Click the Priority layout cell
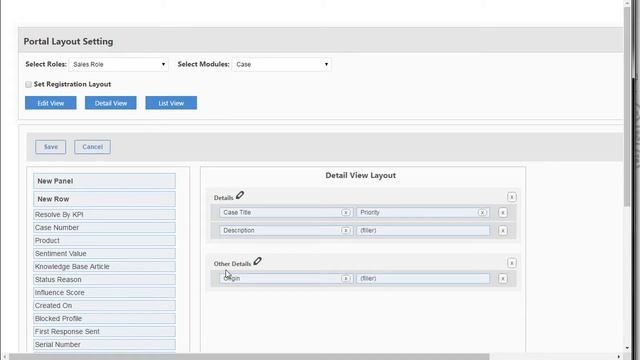640x360 pixels. (423, 213)
